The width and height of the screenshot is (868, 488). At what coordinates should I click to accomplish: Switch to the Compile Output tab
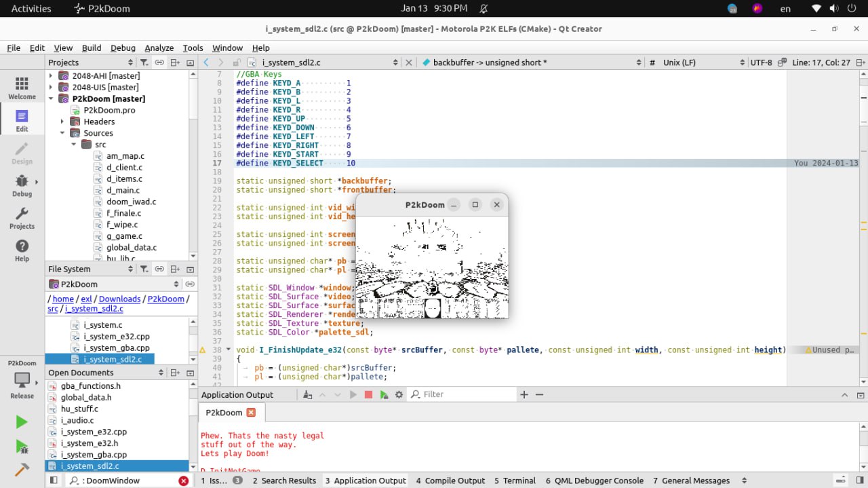pyautogui.click(x=450, y=481)
